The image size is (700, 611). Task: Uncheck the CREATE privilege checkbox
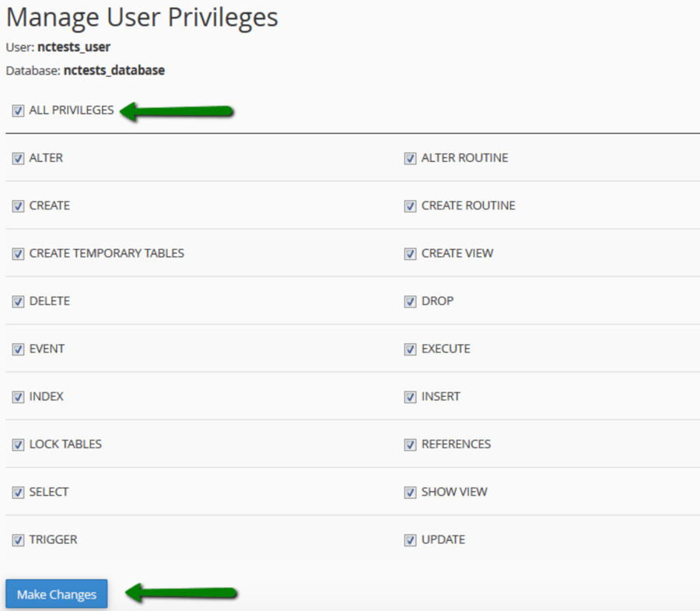(18, 206)
